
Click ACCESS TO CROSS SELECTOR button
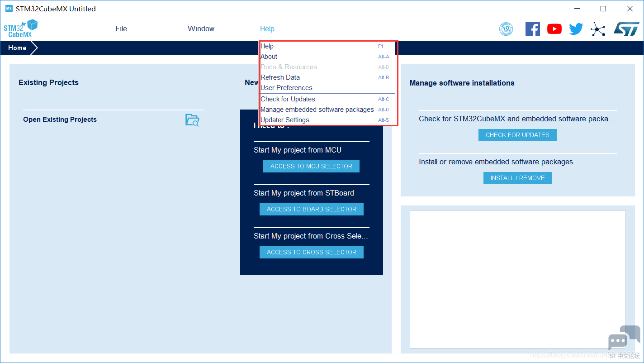click(x=312, y=252)
